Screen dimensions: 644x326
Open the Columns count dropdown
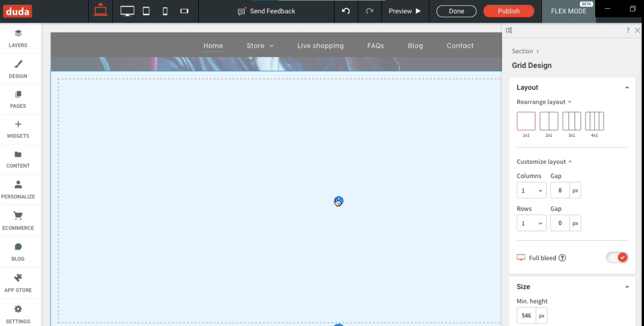point(531,190)
